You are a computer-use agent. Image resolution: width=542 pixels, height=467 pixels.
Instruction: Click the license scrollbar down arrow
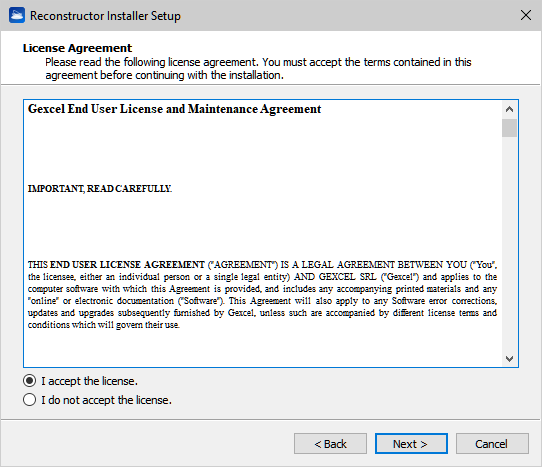coord(509,358)
